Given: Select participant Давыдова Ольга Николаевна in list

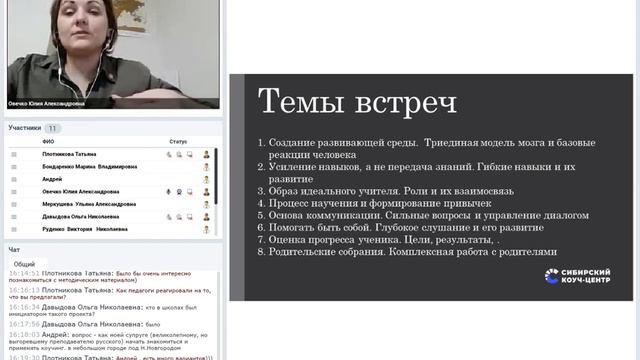Looking at the screenshot, I should (81, 217).
